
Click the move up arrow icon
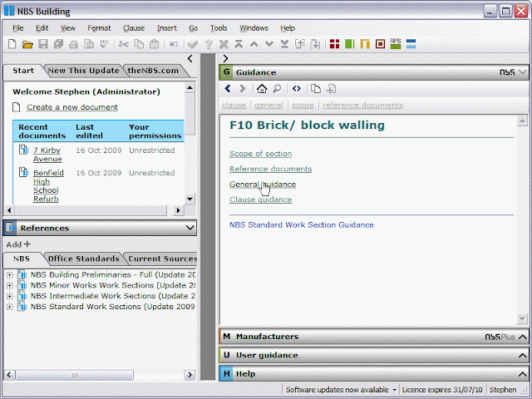pyautogui.click(x=254, y=44)
